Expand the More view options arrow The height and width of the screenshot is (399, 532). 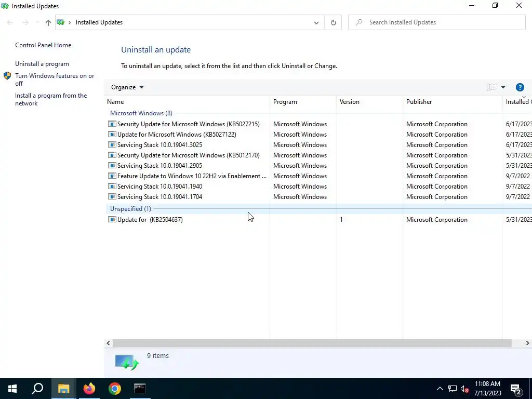point(503,87)
